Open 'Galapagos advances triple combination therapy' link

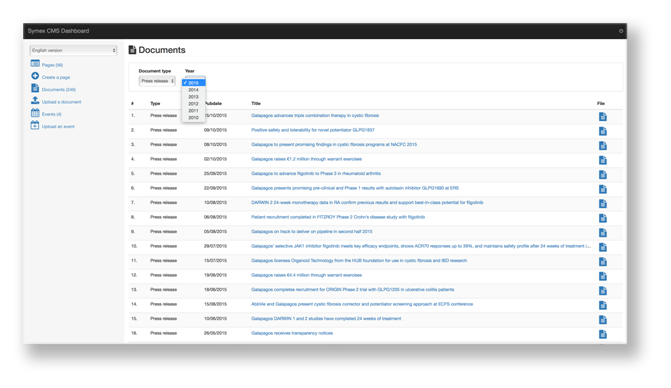315,116
